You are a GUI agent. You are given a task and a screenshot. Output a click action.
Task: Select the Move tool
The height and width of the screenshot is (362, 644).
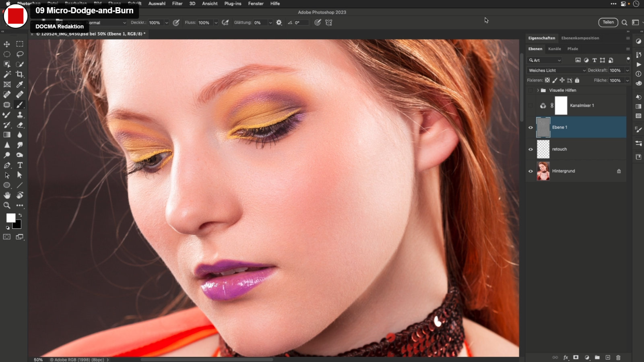pos(7,44)
